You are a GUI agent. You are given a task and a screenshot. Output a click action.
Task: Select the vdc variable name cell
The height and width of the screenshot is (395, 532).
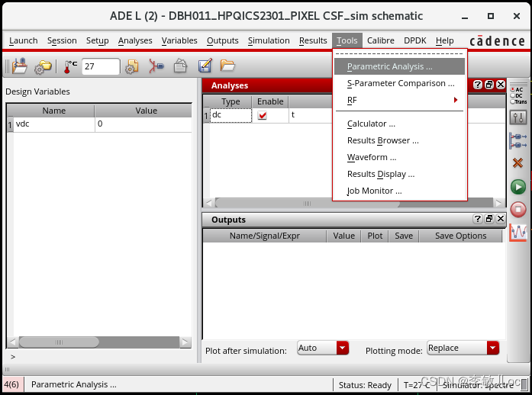[54, 124]
